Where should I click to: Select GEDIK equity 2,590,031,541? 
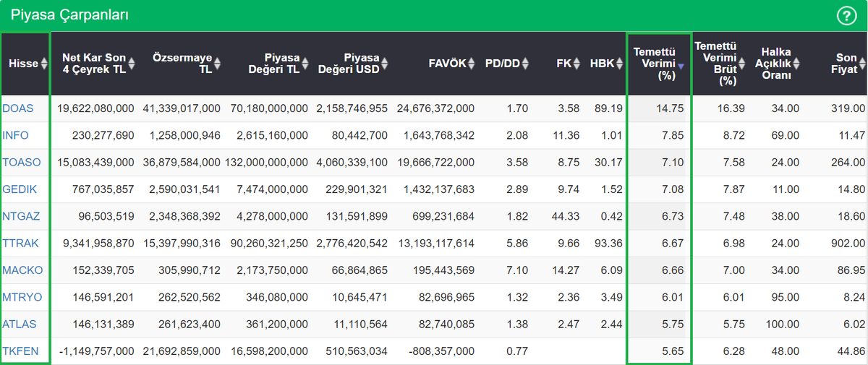pos(185,189)
